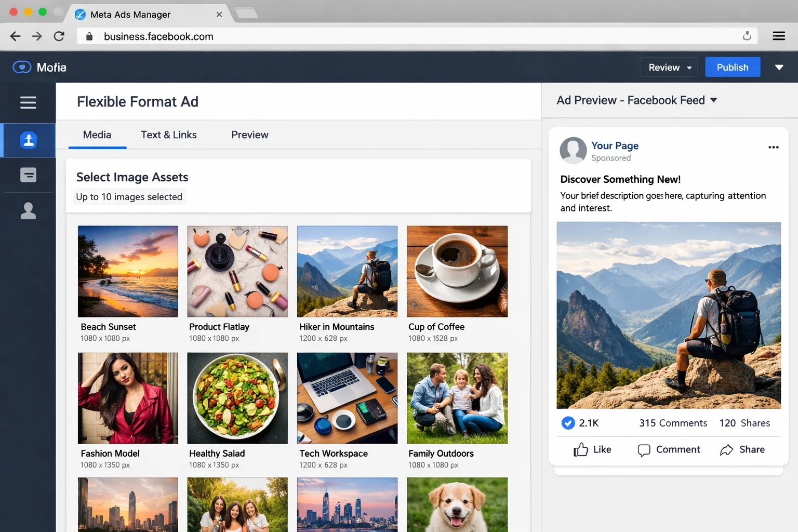Image resolution: width=798 pixels, height=532 pixels.
Task: Select the upload media icon in sidebar
Action: 28,140
